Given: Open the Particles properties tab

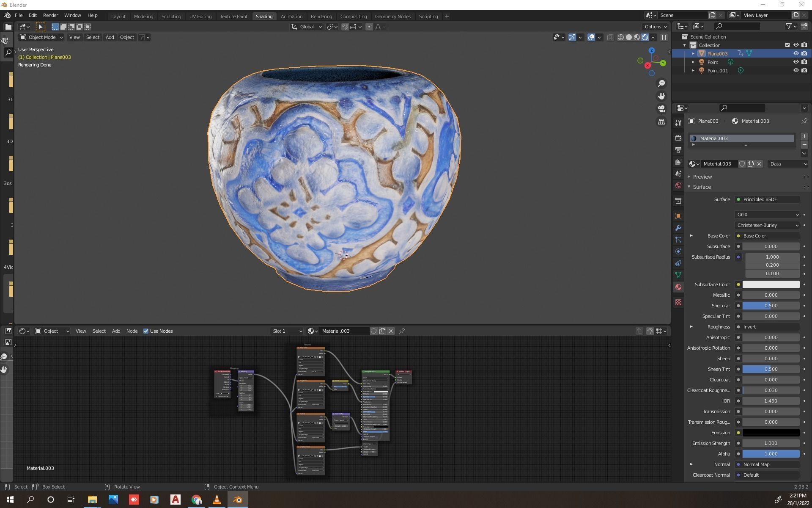Looking at the screenshot, I should pos(678,240).
